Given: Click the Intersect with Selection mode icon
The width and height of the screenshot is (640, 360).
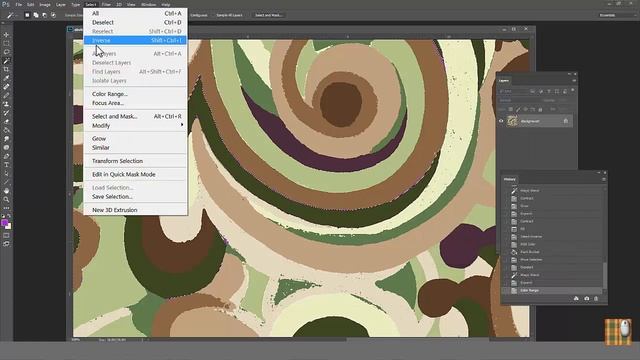Looking at the screenshot, I should tap(53, 15).
